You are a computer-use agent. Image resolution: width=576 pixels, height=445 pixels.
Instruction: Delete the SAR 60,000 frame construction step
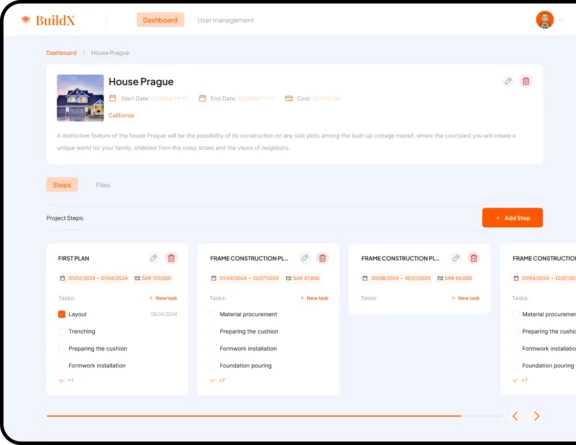(474, 258)
